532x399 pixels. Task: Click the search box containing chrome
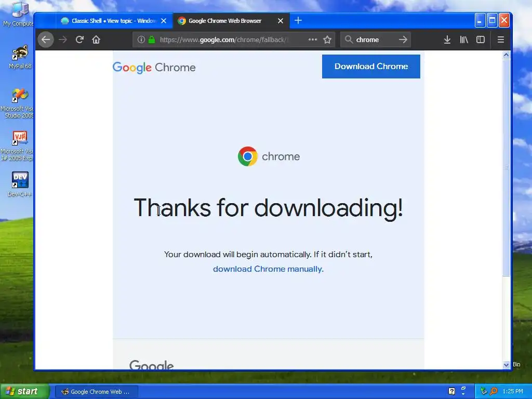tap(375, 39)
